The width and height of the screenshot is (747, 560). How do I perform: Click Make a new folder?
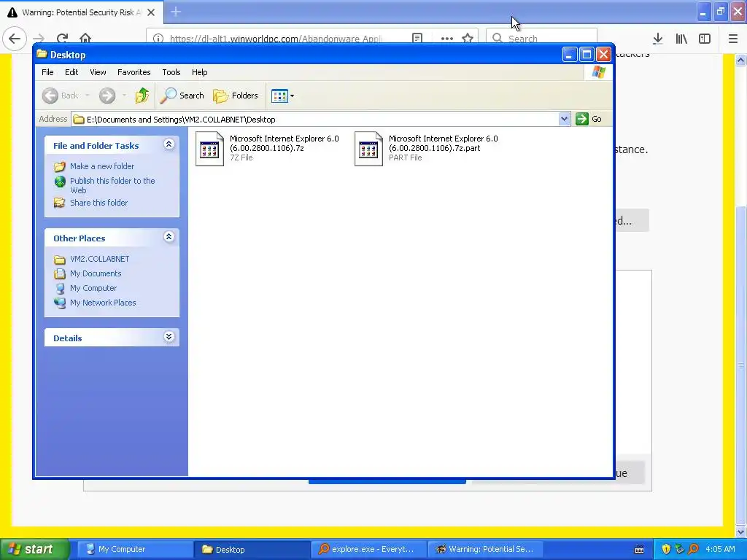pyautogui.click(x=102, y=166)
